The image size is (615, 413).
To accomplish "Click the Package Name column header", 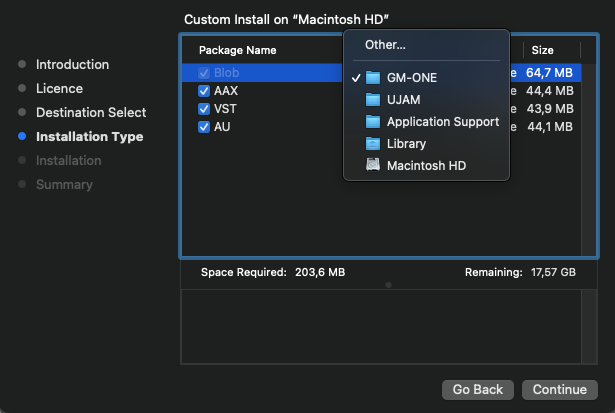I will point(238,50).
